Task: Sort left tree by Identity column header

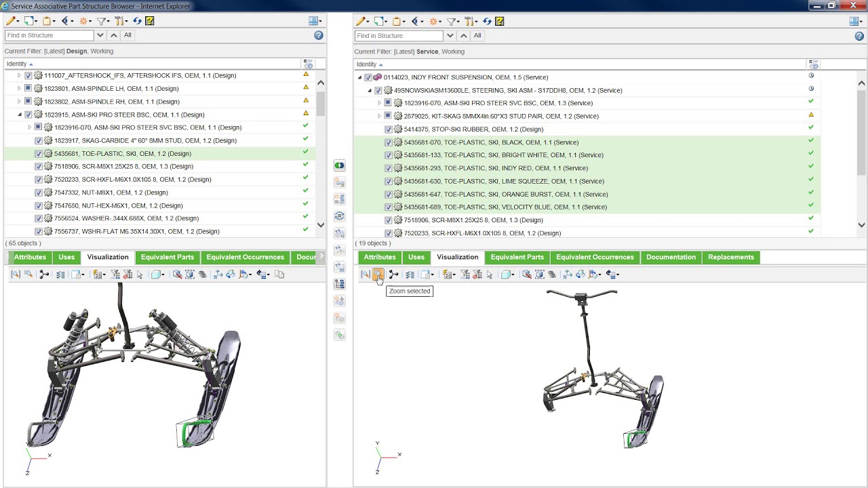Action: click(x=18, y=64)
